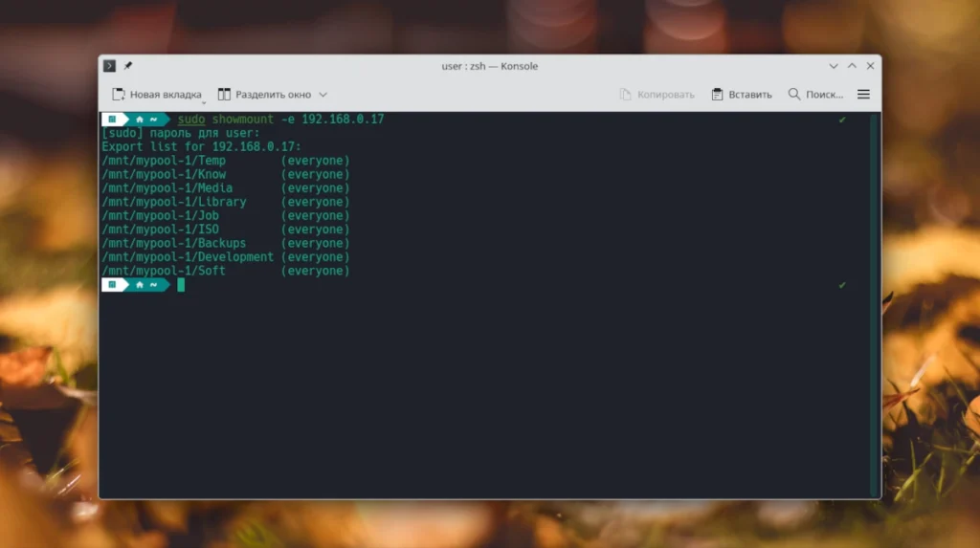980x548 pixels.
Task: Click the /mnt/mypool-1/ISO line
Action: [226, 230]
